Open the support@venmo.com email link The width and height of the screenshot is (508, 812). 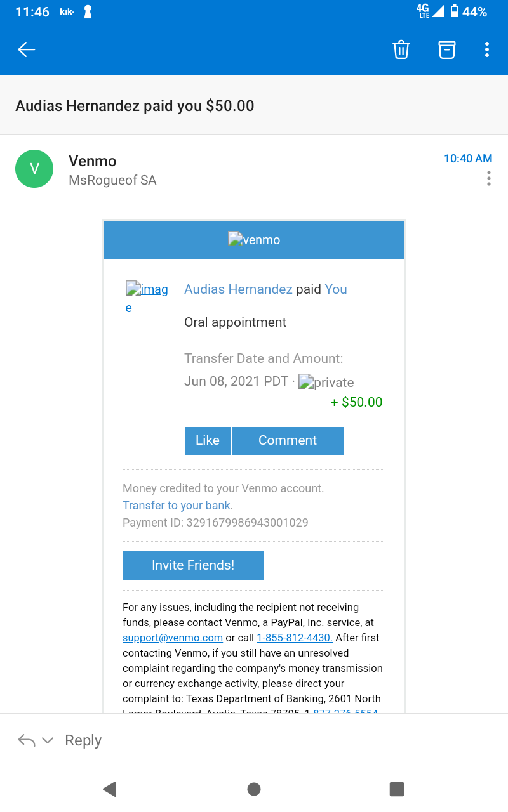click(173, 638)
